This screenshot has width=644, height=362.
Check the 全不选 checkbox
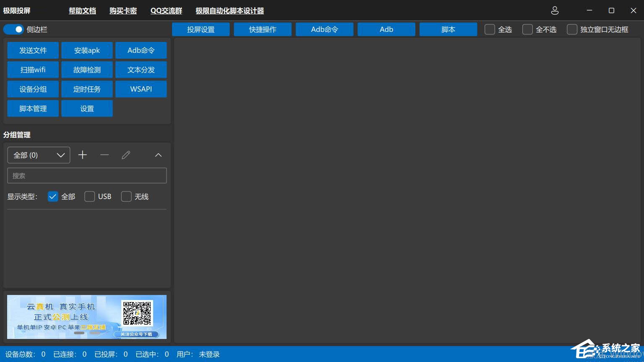527,29
